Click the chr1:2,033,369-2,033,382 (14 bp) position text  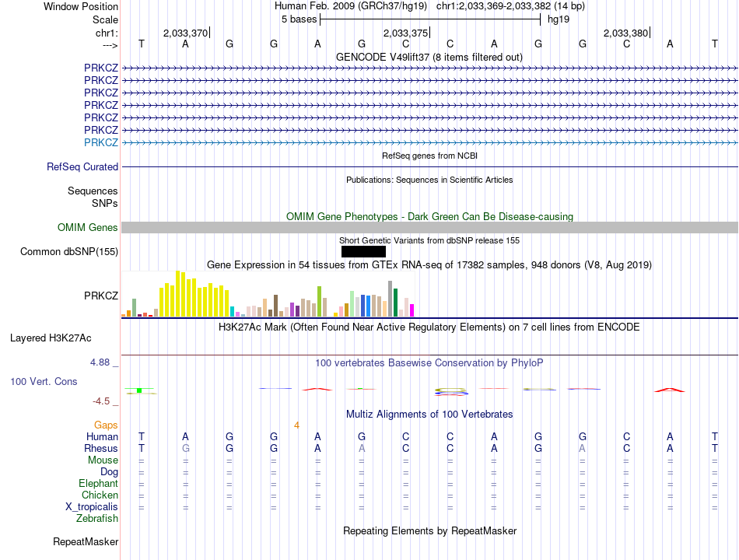[x=510, y=6]
